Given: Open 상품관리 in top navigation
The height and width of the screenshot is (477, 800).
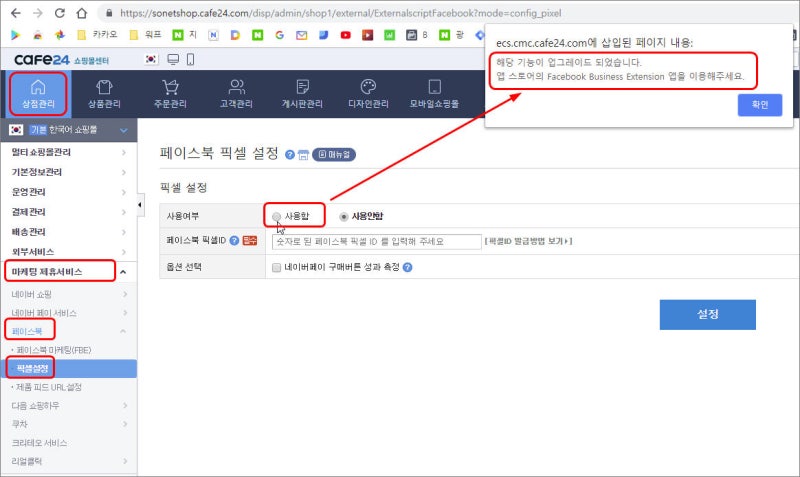Looking at the screenshot, I should 104,94.
